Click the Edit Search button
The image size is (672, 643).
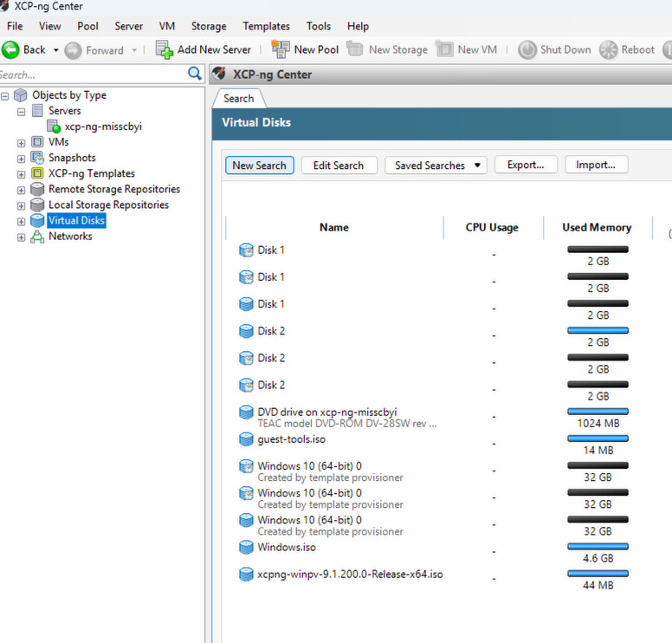point(339,166)
